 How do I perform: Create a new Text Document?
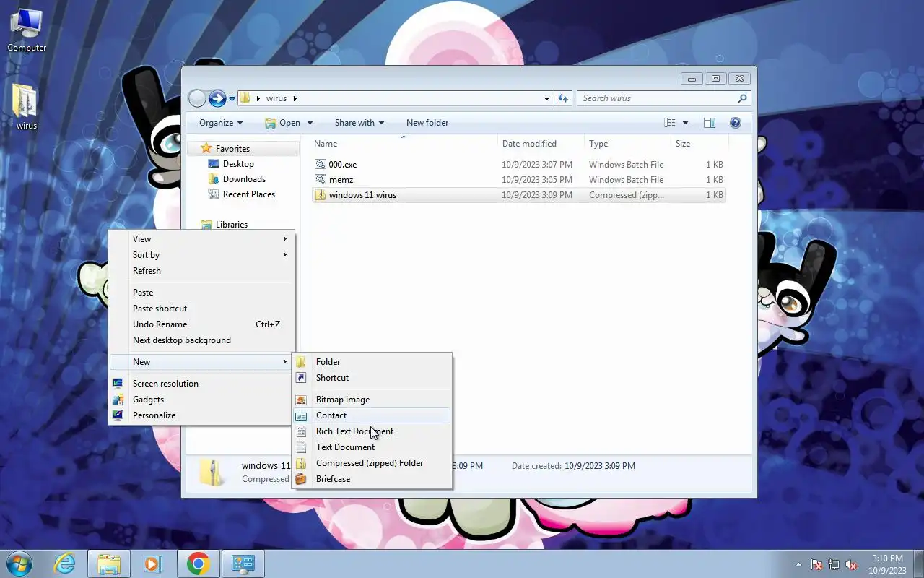pos(372,447)
